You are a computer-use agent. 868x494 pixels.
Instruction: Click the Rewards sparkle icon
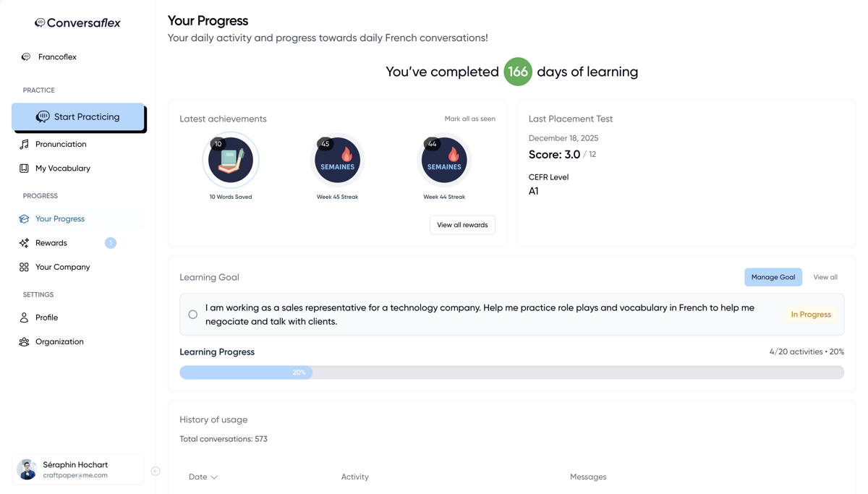pyautogui.click(x=24, y=243)
